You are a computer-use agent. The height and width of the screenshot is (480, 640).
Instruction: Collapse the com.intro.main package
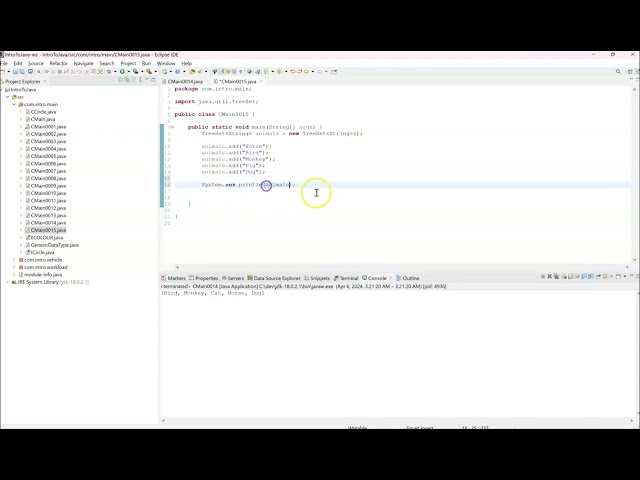[14, 104]
